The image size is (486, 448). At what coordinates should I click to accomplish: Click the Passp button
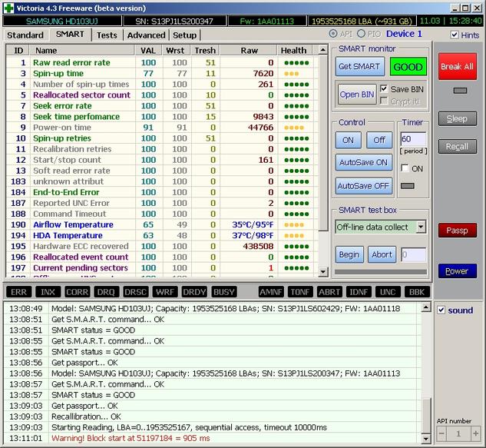click(x=457, y=231)
